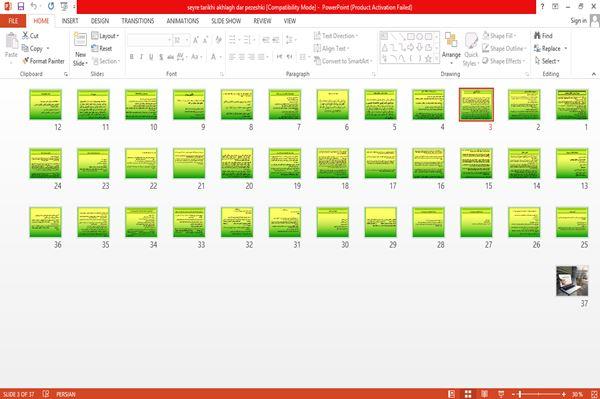Select the Format Painter tool

[x=43, y=61]
